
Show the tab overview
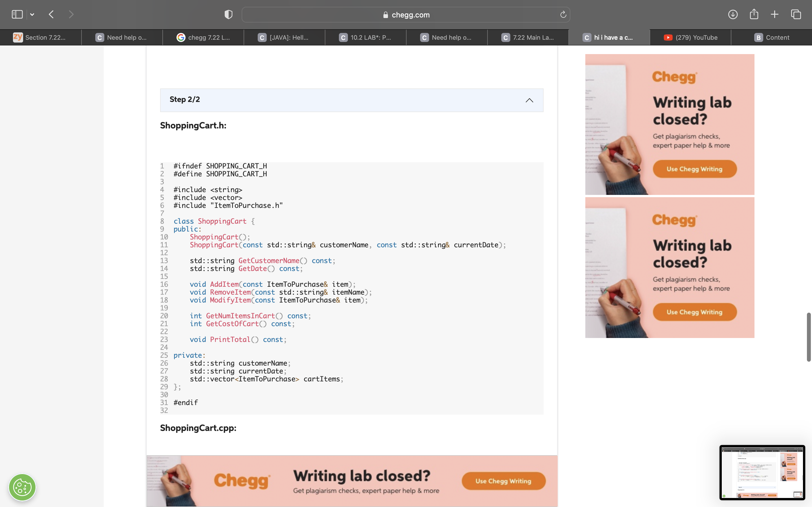pyautogui.click(x=796, y=14)
